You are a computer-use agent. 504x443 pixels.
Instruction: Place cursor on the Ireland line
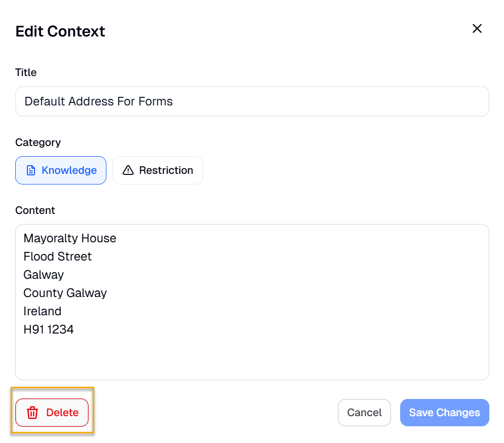43,311
